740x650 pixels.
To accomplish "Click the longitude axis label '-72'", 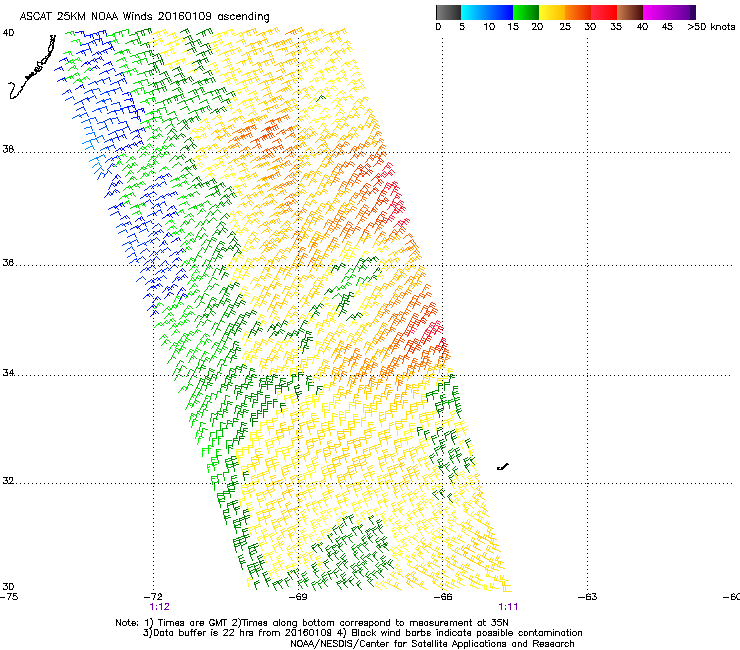I will point(153,597).
